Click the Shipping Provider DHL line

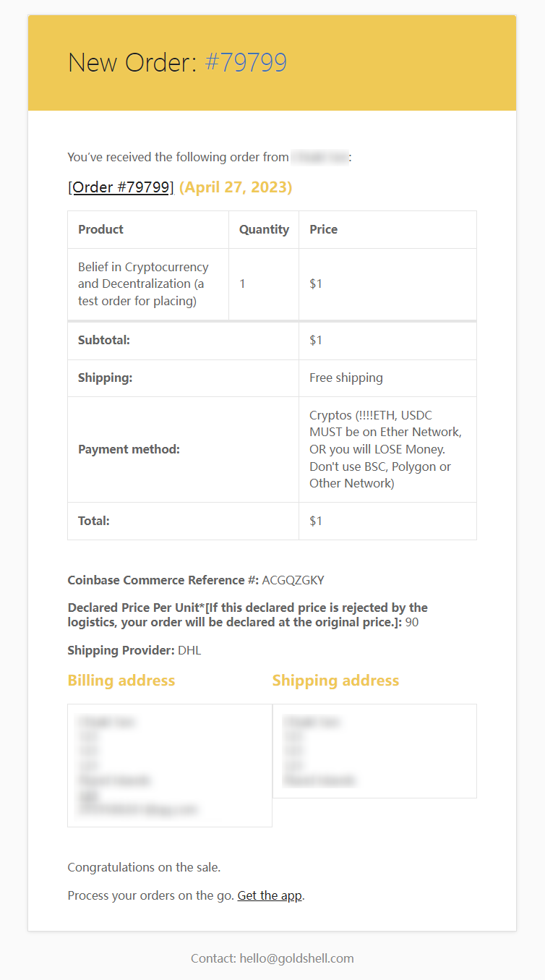(134, 650)
